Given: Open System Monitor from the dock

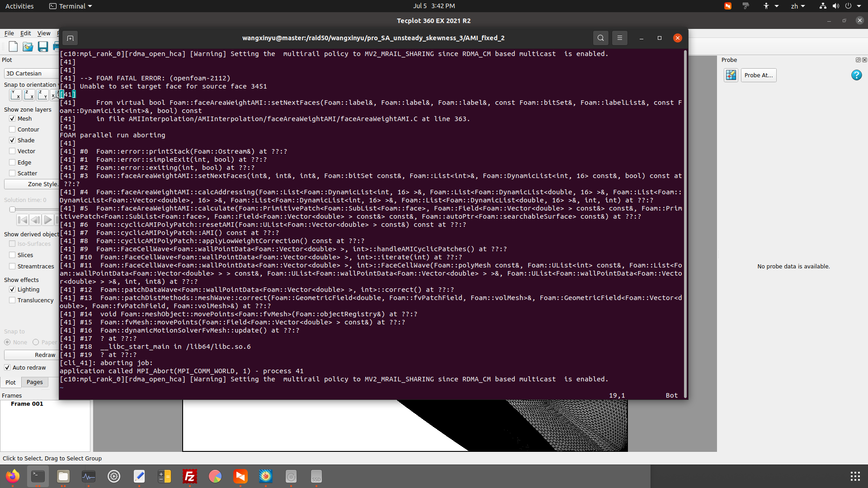Looking at the screenshot, I should 89,476.
